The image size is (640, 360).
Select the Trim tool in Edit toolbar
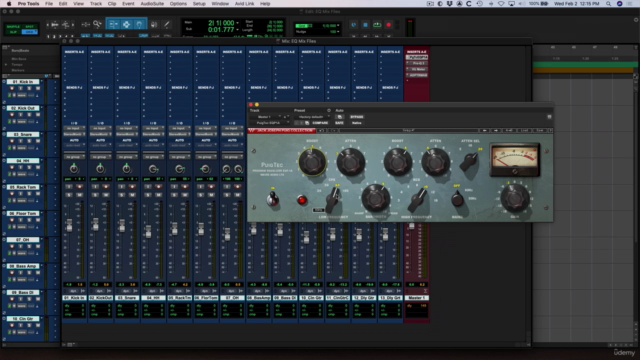(x=113, y=24)
